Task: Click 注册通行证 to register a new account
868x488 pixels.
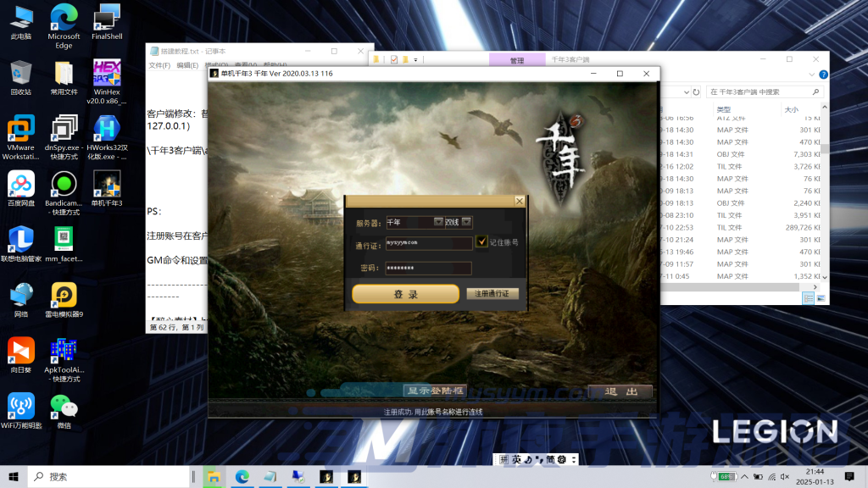Action: (x=491, y=294)
